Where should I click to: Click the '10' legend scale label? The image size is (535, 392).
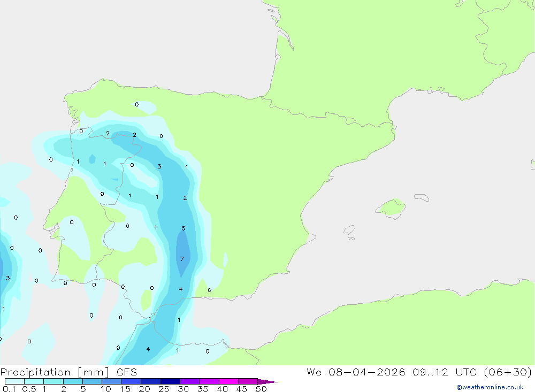(x=106, y=389)
